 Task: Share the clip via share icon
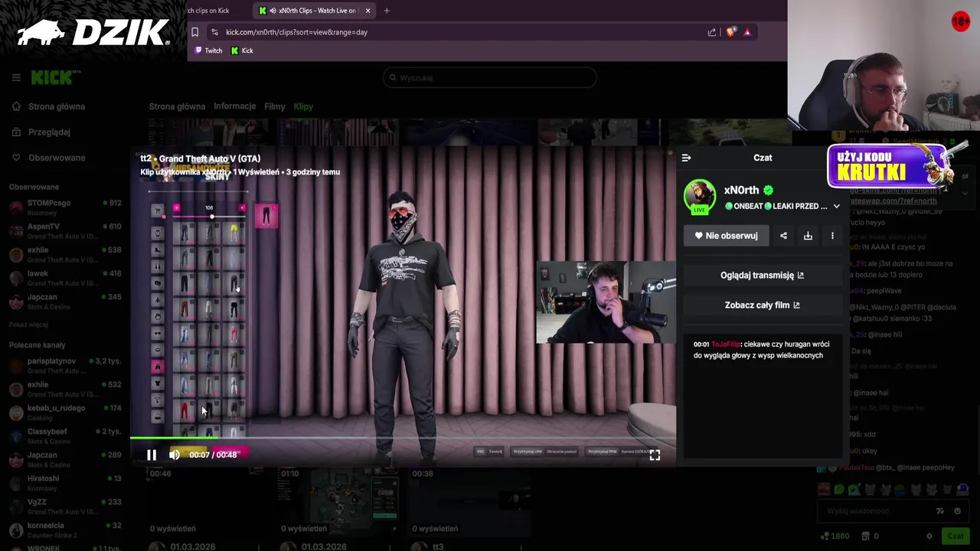coord(783,236)
